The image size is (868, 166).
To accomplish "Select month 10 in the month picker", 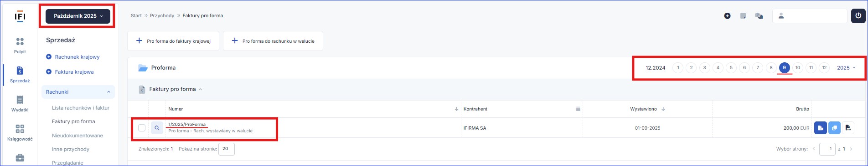I will point(798,68).
